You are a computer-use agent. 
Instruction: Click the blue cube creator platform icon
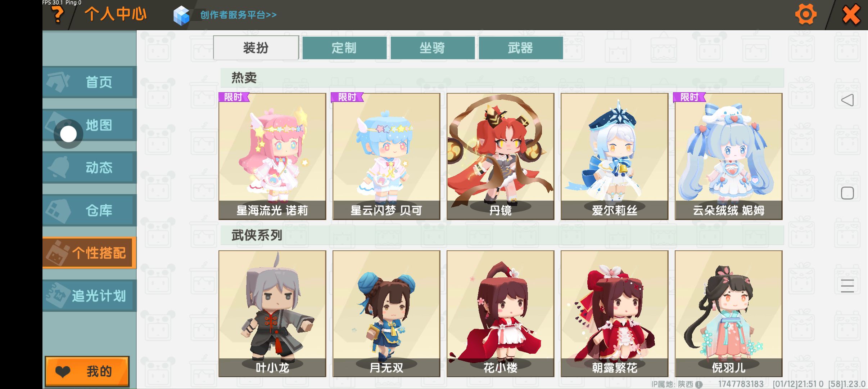click(x=181, y=15)
